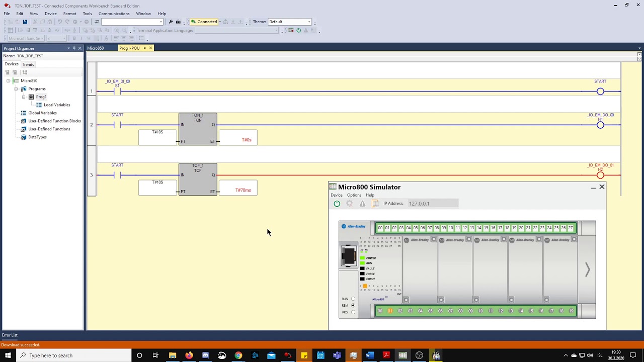Click third icon in Devices panel toolbar

pyautogui.click(x=25, y=72)
